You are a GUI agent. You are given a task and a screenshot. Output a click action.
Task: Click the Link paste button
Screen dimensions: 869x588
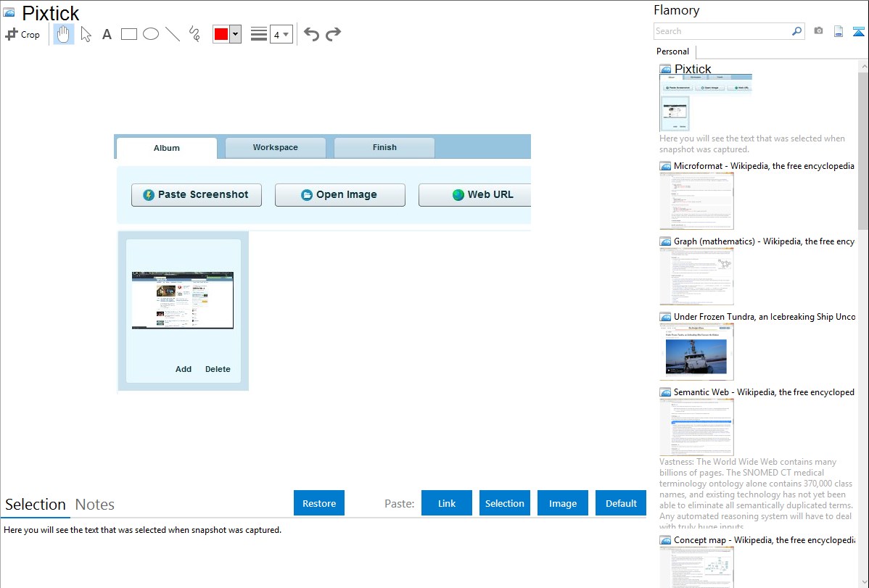[x=447, y=503]
